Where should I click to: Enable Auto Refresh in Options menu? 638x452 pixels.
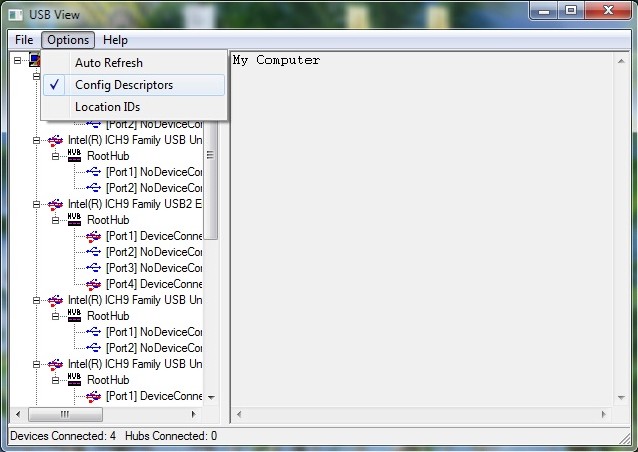pyautogui.click(x=134, y=63)
